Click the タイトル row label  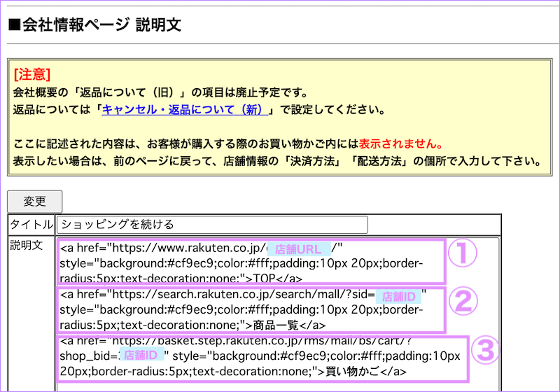(31, 225)
